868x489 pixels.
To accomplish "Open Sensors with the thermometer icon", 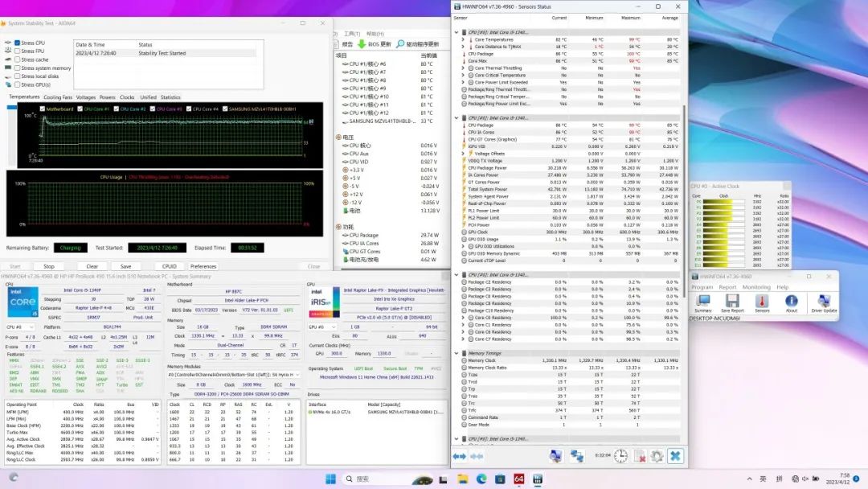I will [762, 303].
